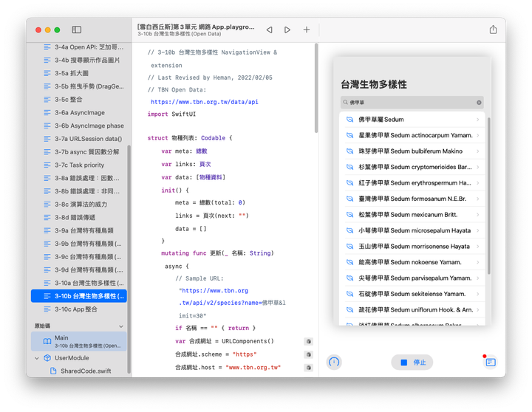The image size is (532, 412).
Task: Go to previous page arrow
Action: click(270, 30)
